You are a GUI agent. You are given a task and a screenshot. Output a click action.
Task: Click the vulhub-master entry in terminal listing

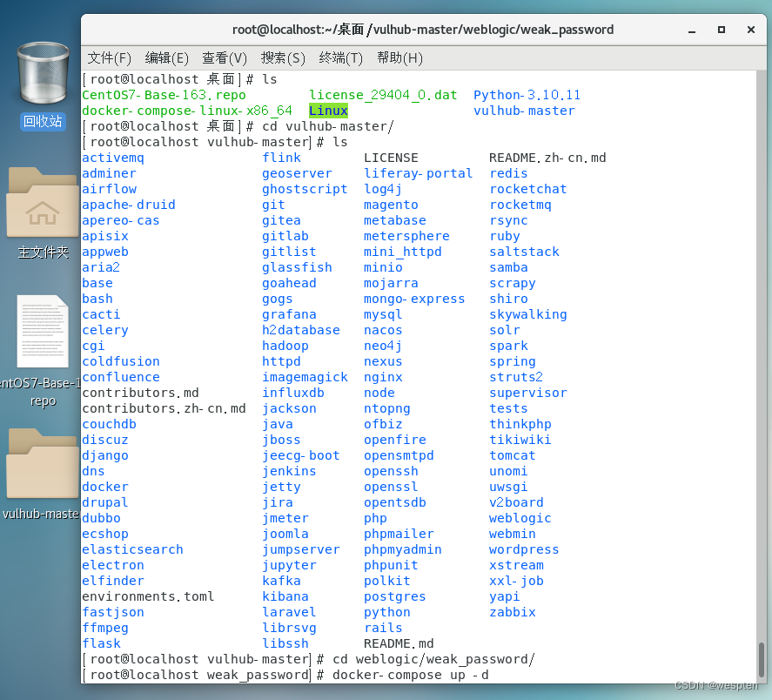tap(524, 111)
